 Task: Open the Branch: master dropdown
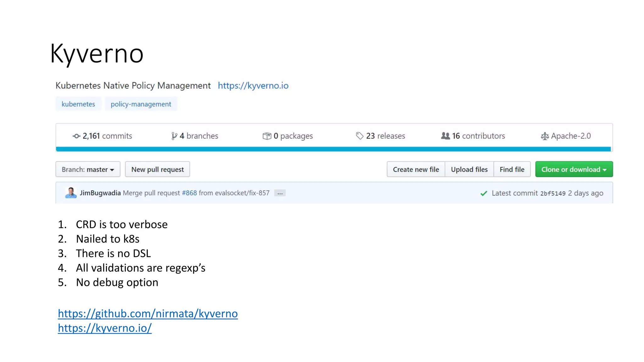88,169
